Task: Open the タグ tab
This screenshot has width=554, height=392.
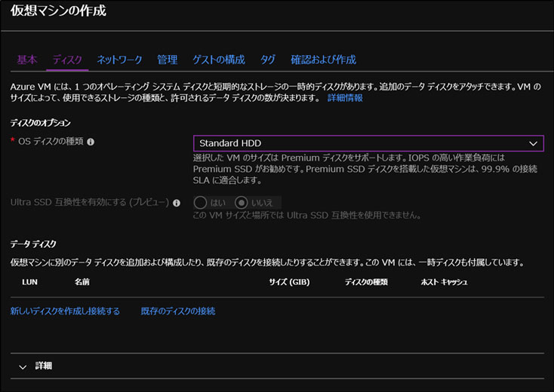Action: (268, 60)
